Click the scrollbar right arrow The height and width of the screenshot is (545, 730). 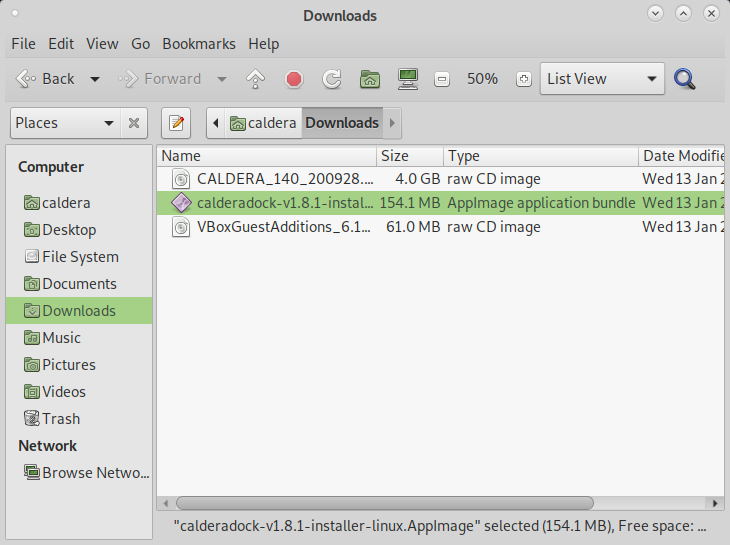click(x=715, y=503)
